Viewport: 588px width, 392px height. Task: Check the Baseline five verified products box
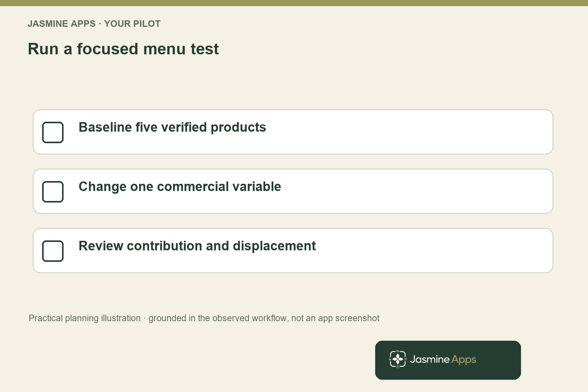(x=53, y=132)
